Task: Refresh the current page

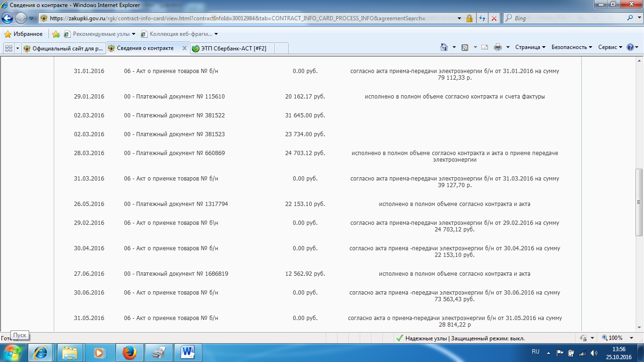Action: tap(482, 18)
